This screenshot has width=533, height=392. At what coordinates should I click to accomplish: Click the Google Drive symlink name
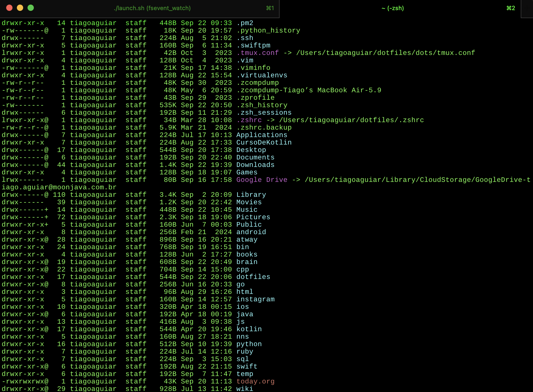(262, 180)
